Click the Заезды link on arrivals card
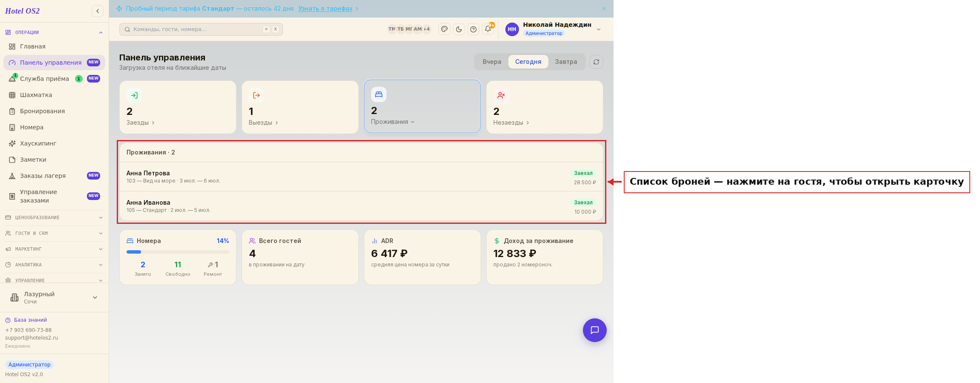Viewport: 980px width, 383px height. coord(141,123)
